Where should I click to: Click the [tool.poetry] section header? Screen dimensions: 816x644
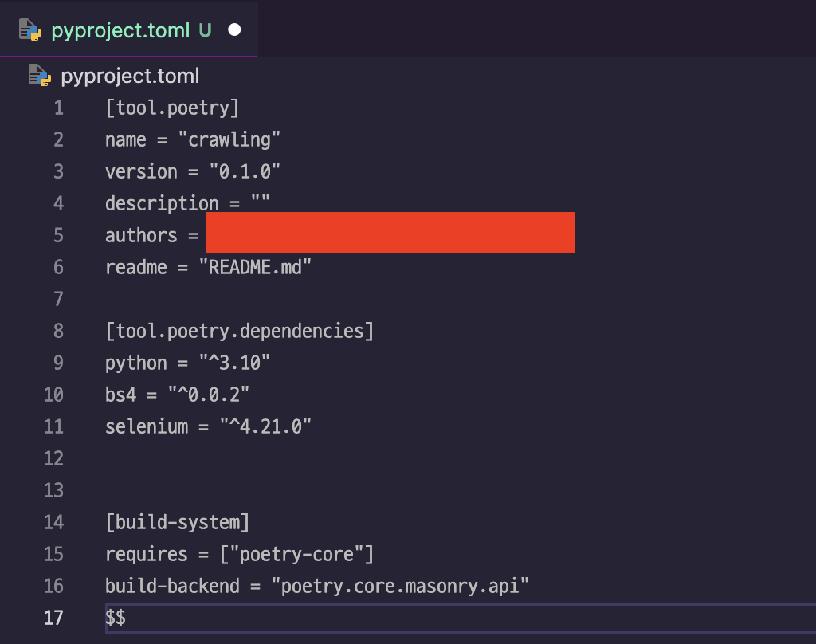pyautogui.click(x=172, y=108)
